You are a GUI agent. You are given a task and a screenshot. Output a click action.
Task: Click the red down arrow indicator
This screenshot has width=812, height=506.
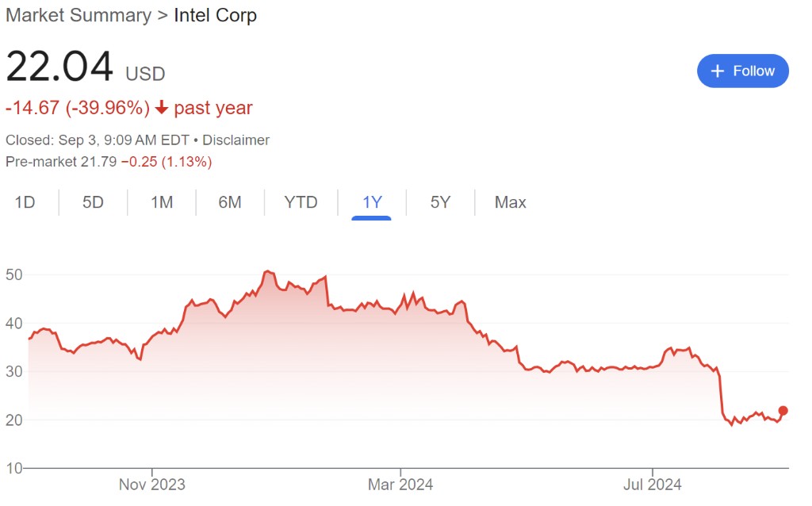[162, 108]
